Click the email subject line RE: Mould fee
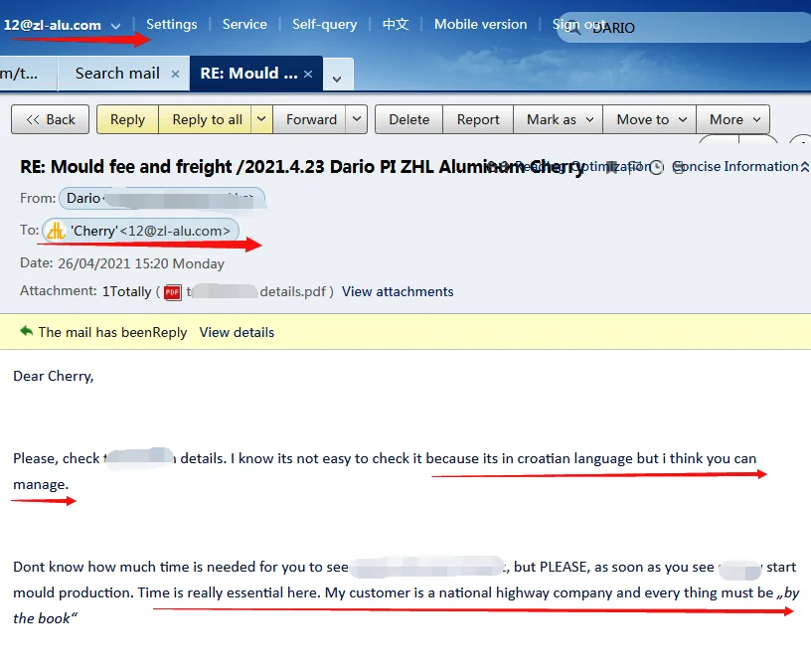This screenshot has height=672, width=811. (301, 167)
